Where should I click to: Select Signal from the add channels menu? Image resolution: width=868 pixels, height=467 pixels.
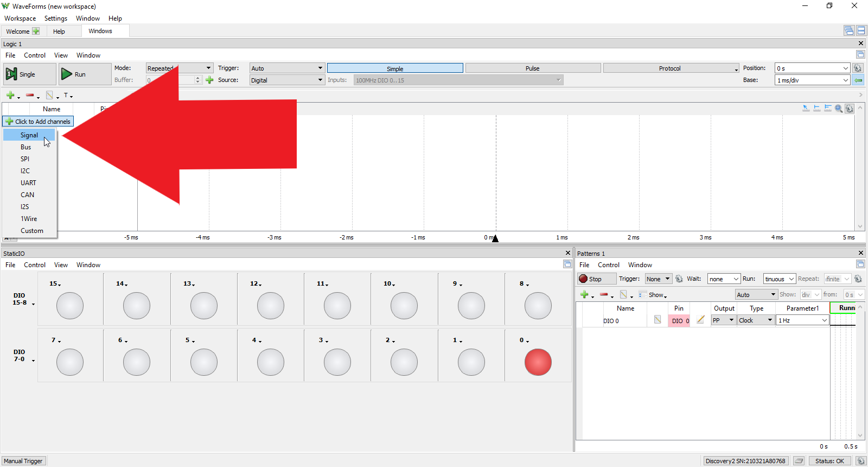tap(29, 135)
